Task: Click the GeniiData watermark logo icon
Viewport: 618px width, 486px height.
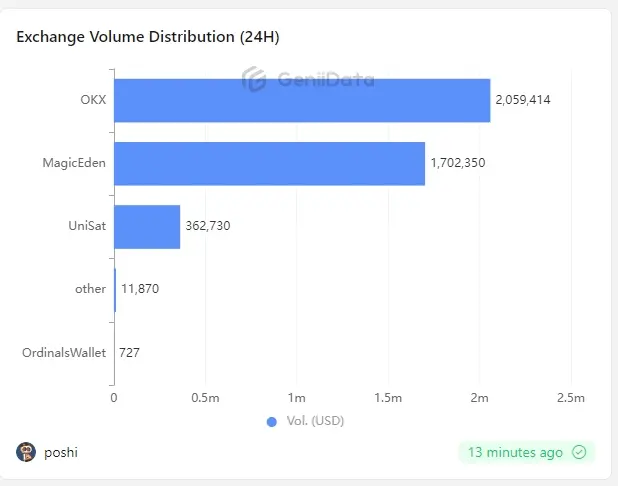Action: tap(254, 79)
